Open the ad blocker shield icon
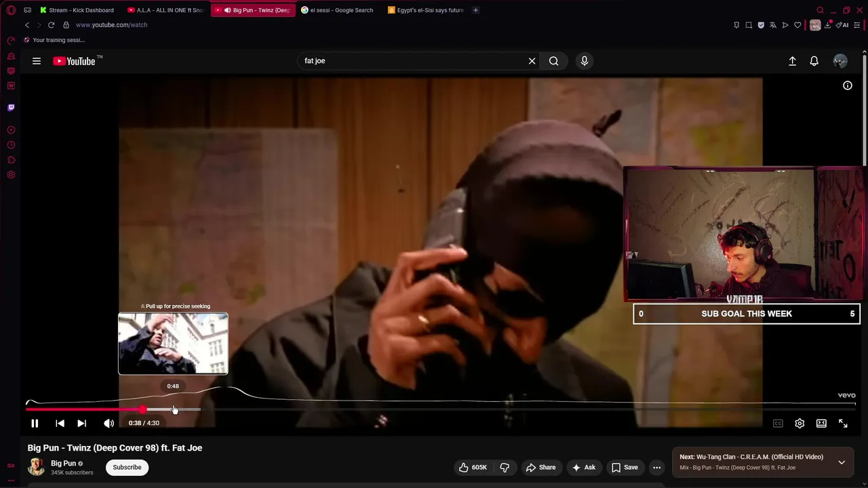Screen dimensions: 868x488 [761, 25]
